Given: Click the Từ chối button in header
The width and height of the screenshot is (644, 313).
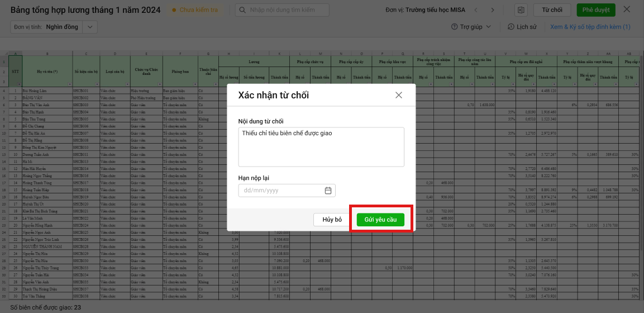Looking at the screenshot, I should point(552,10).
